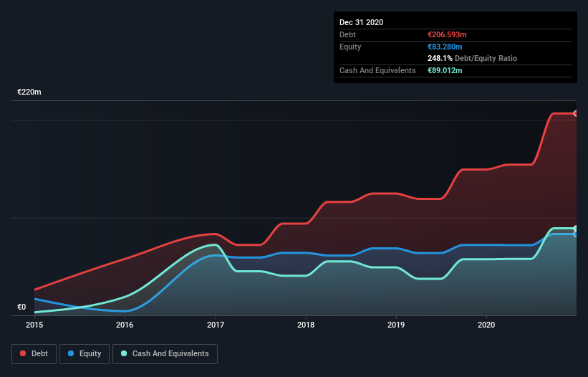This screenshot has width=588, height=377.
Task: Click the 2017 x-axis label
Action: (x=216, y=325)
